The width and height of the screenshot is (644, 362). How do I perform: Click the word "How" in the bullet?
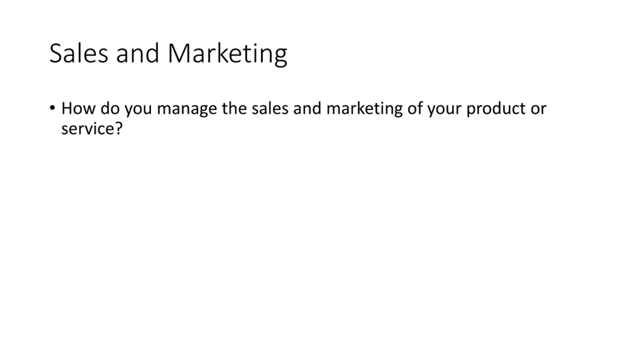[x=78, y=109]
